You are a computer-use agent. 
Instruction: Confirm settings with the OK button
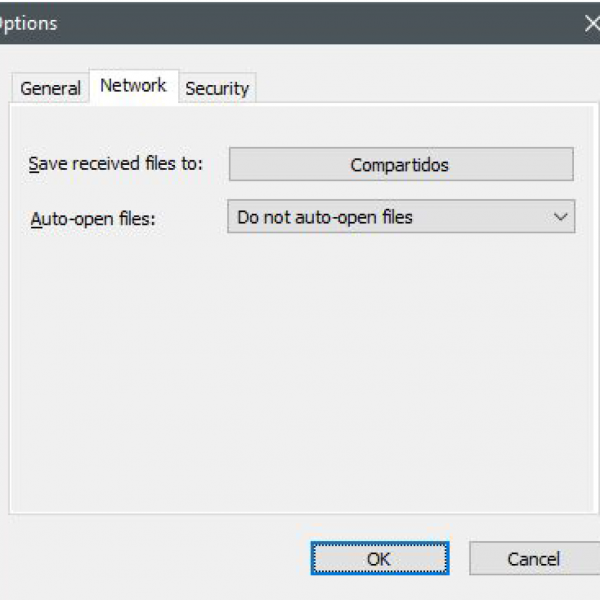click(x=379, y=559)
